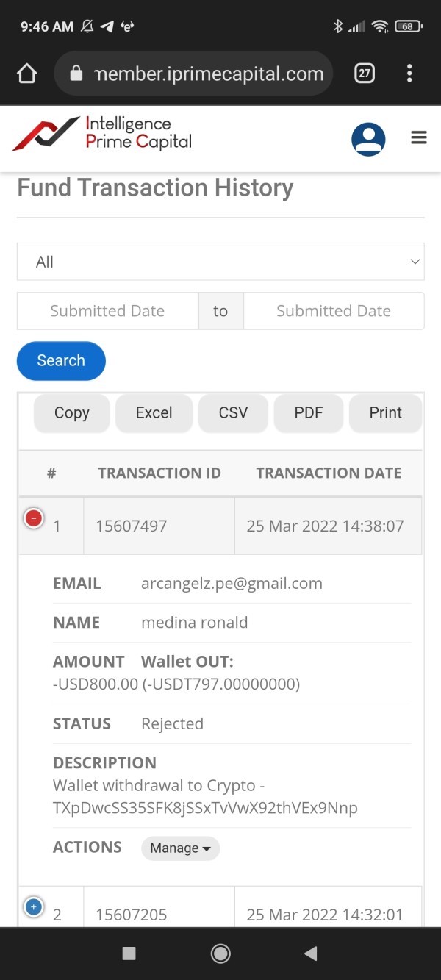Open the browser three-dot overflow menu

point(409,74)
